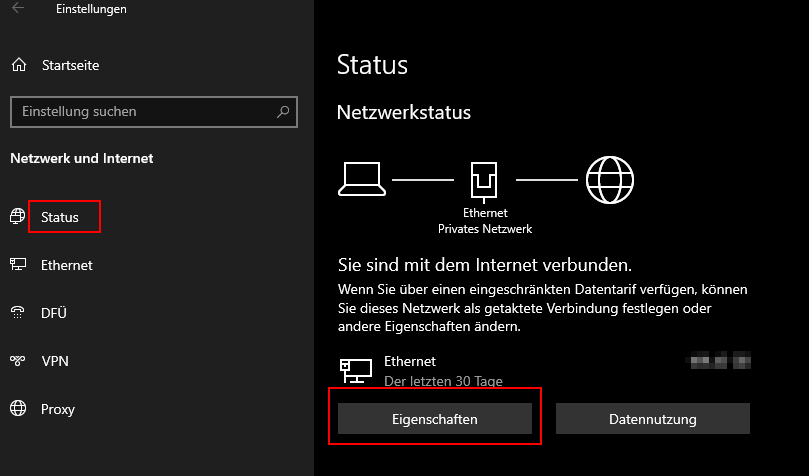Screen dimensions: 809x476
Task: Click the Proxy globe icon
Action: pyautogui.click(x=17, y=409)
